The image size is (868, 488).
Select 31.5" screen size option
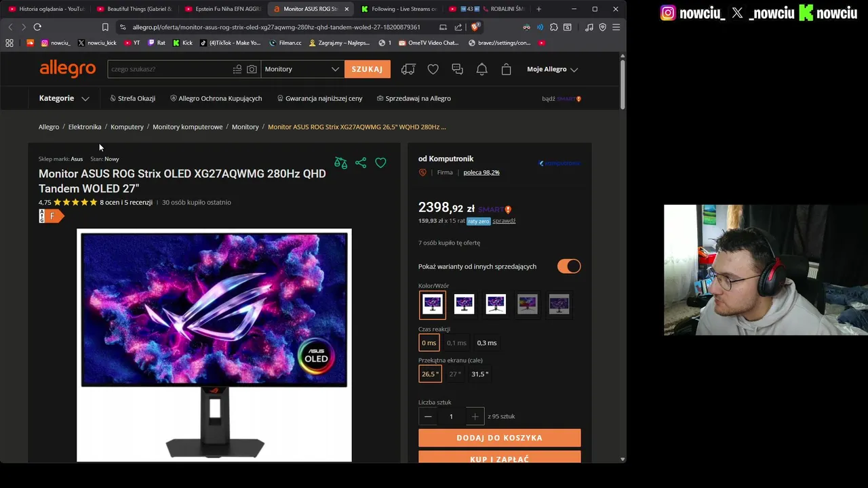pyautogui.click(x=479, y=374)
